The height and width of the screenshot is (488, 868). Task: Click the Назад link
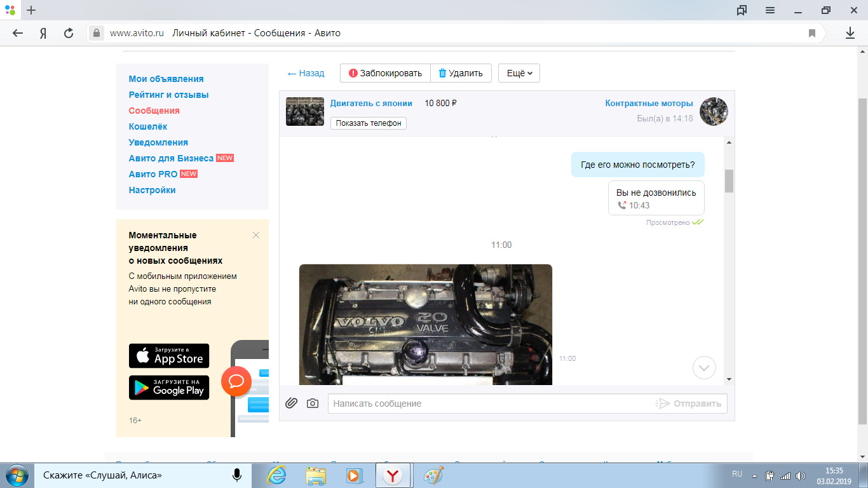tap(306, 73)
